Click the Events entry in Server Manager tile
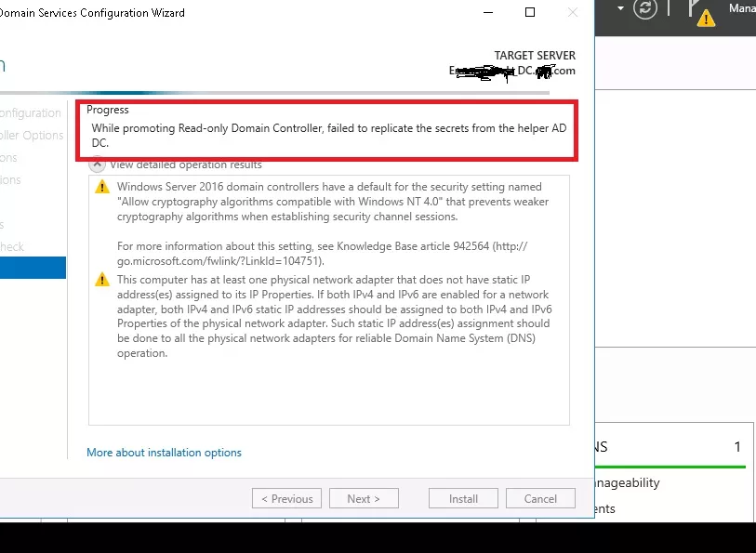 (605, 508)
